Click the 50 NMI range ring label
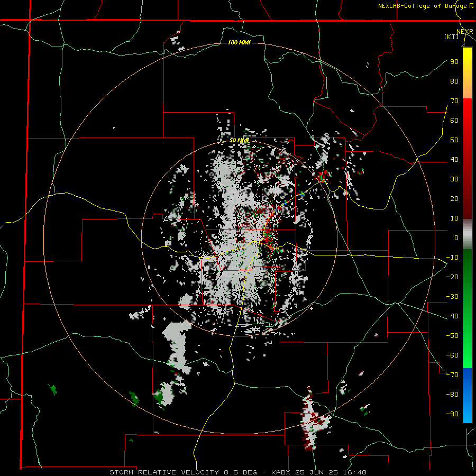 (x=239, y=140)
